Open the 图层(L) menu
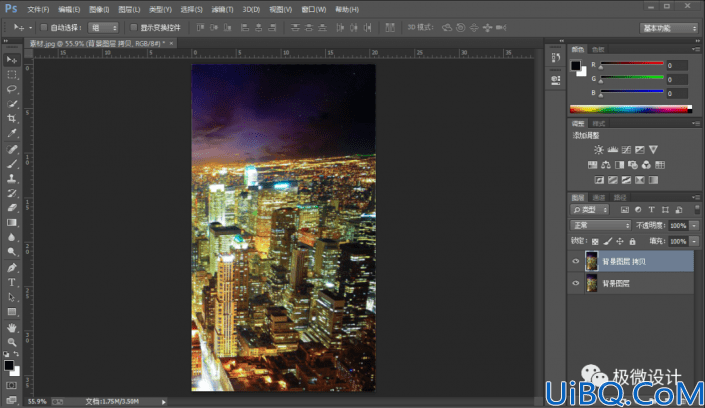This screenshot has height=408, width=705. coord(129,9)
